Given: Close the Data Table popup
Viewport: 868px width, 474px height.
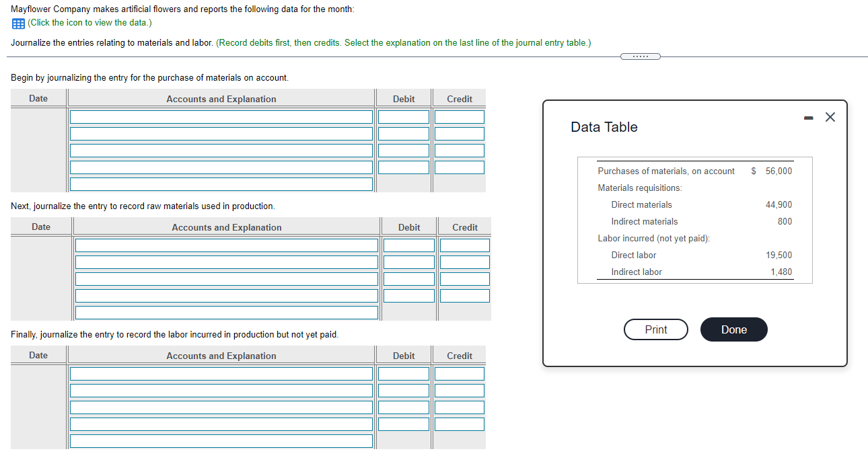Looking at the screenshot, I should pyautogui.click(x=830, y=118).
